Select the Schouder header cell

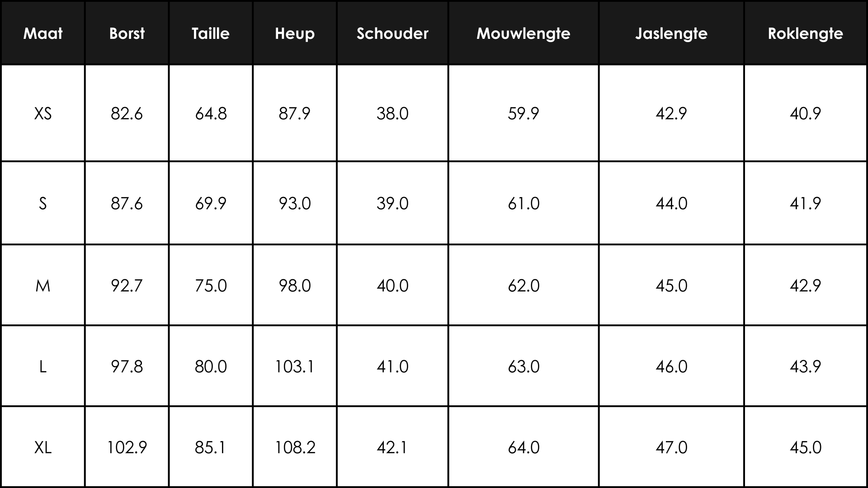point(392,33)
